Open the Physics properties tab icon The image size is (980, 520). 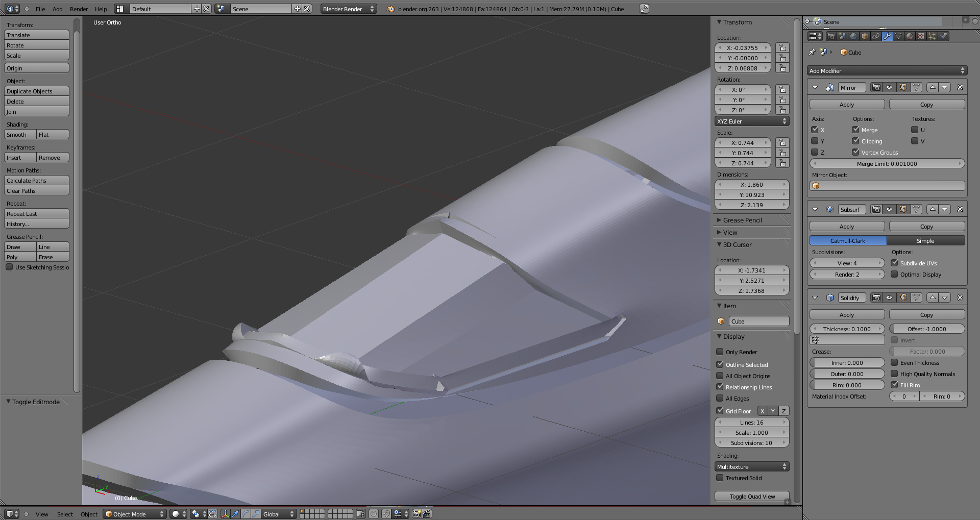944,36
